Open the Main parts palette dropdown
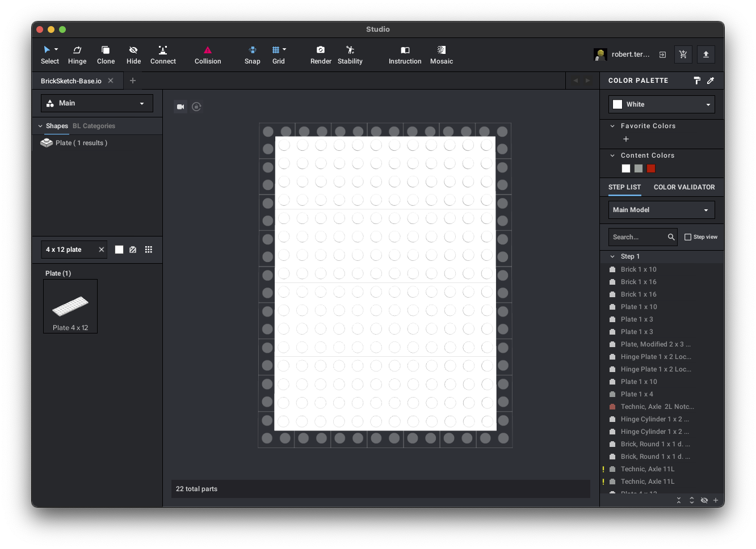This screenshot has height=549, width=756. point(97,103)
